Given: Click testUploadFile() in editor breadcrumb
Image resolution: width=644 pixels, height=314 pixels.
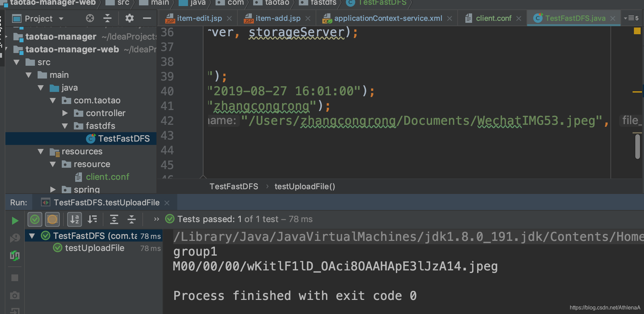Looking at the screenshot, I should click(x=305, y=187).
